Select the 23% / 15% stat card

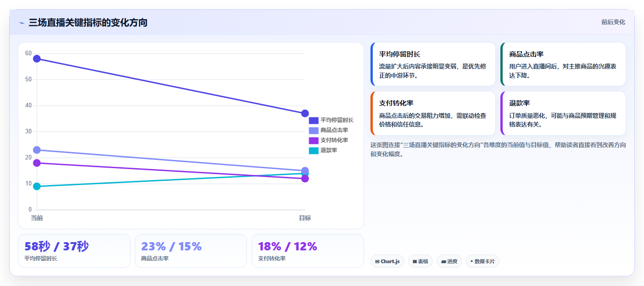(x=191, y=251)
